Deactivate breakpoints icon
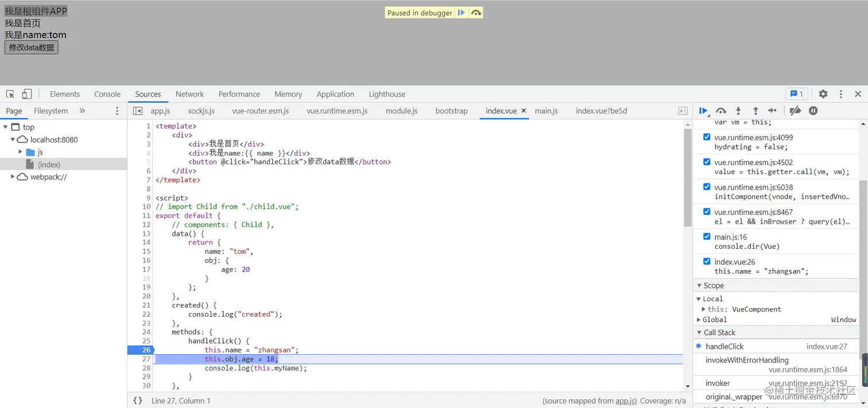 [x=795, y=111]
